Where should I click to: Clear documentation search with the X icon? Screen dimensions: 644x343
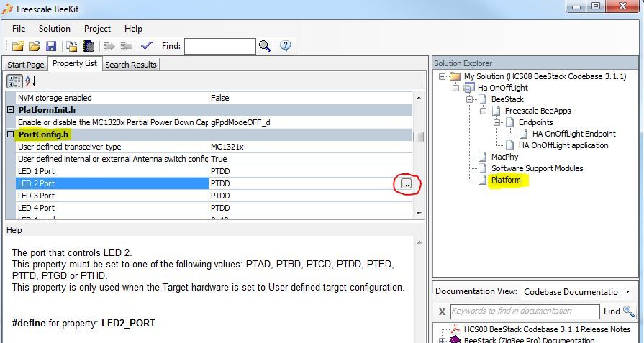pyautogui.click(x=442, y=312)
